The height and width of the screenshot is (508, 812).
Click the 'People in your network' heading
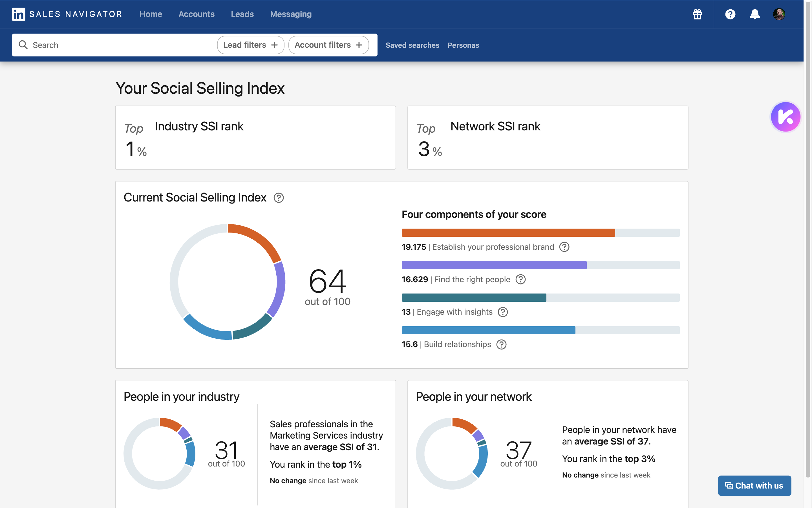tap(473, 397)
